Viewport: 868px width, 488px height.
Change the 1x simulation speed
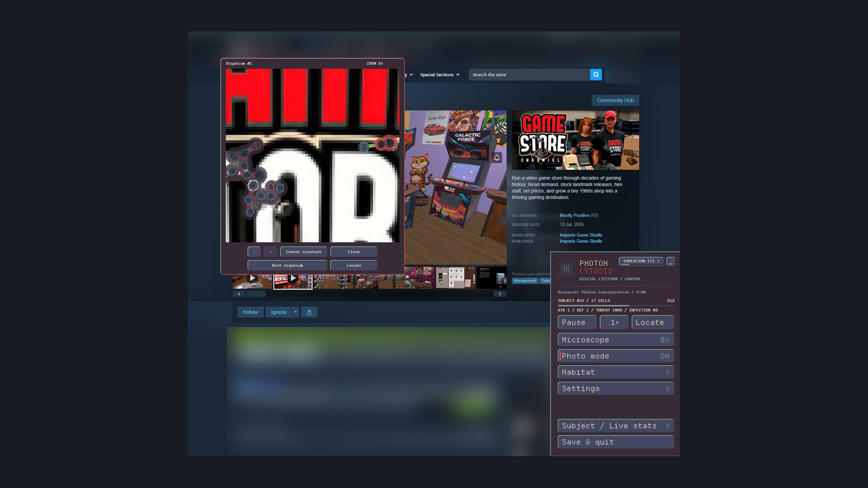[x=614, y=323]
